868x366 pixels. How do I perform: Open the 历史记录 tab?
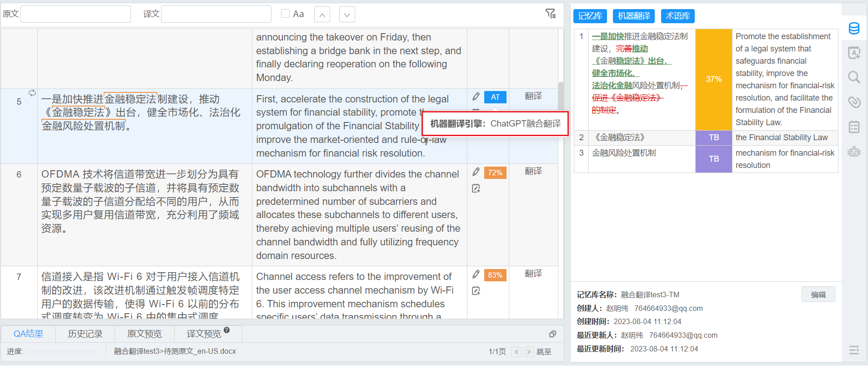tap(85, 334)
